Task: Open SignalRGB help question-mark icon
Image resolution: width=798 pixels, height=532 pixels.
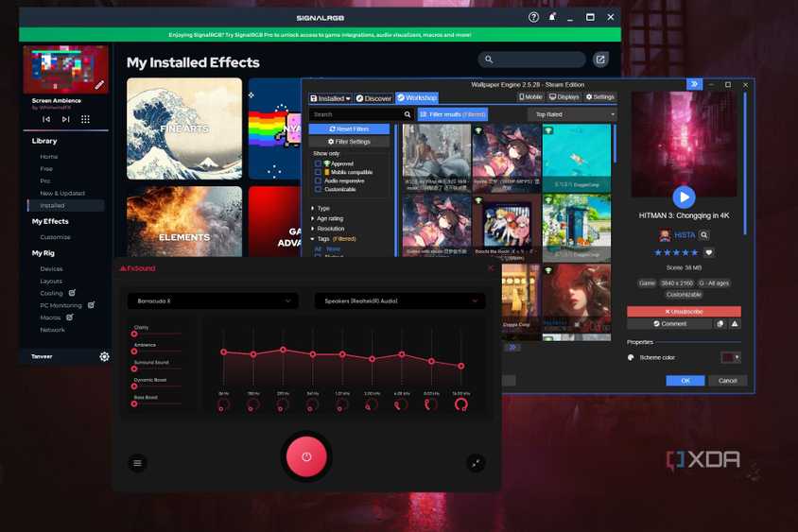Action: coord(533,17)
